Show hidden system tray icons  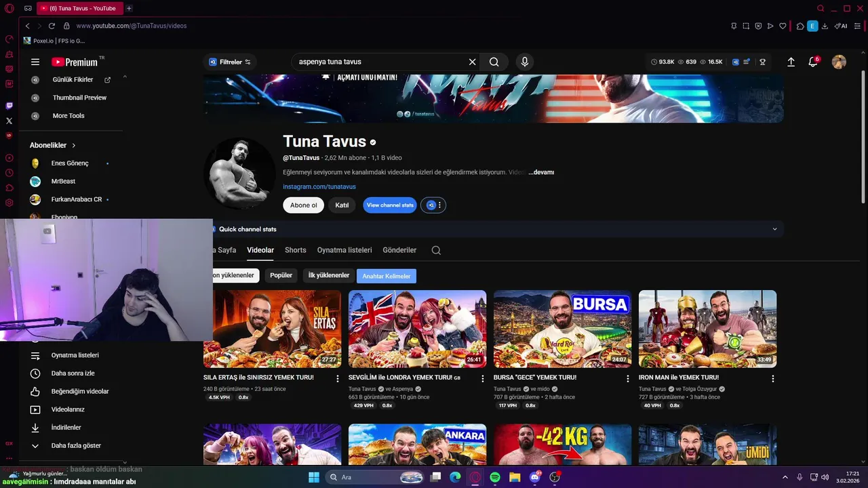(785, 477)
